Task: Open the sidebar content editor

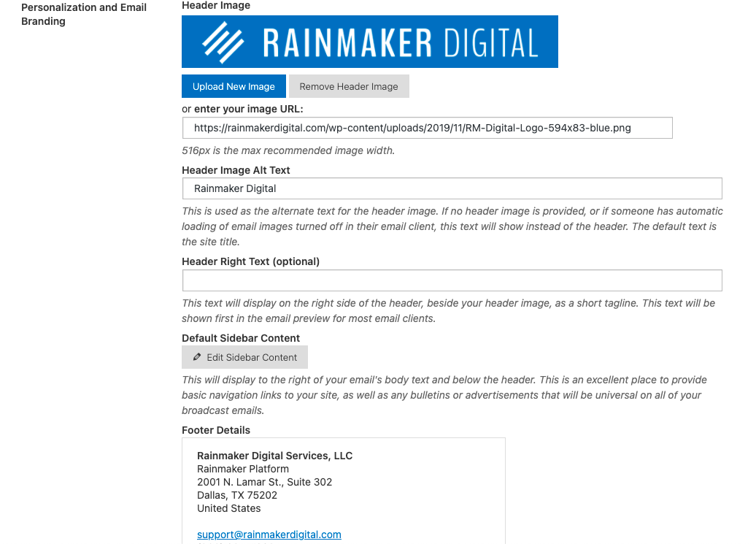Action: (x=244, y=357)
